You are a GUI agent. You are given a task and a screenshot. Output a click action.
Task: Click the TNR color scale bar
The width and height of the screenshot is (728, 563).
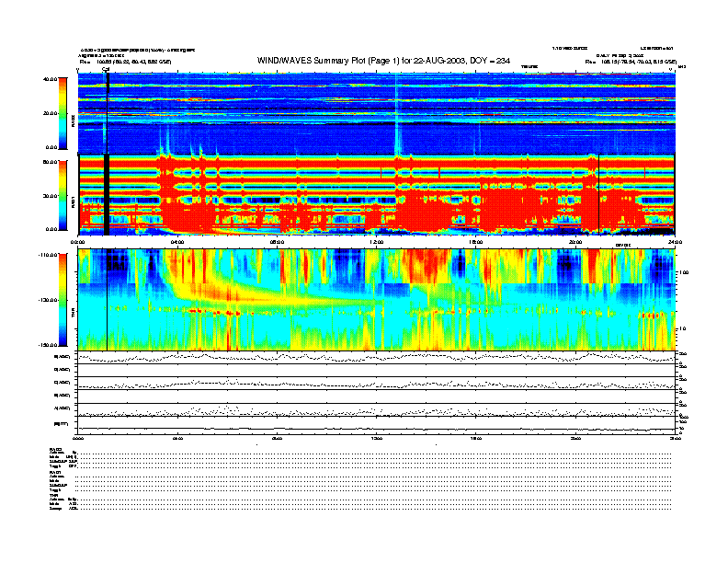[63, 300]
